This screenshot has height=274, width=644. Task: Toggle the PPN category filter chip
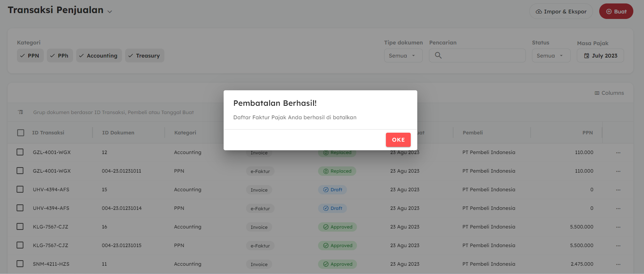point(30,55)
